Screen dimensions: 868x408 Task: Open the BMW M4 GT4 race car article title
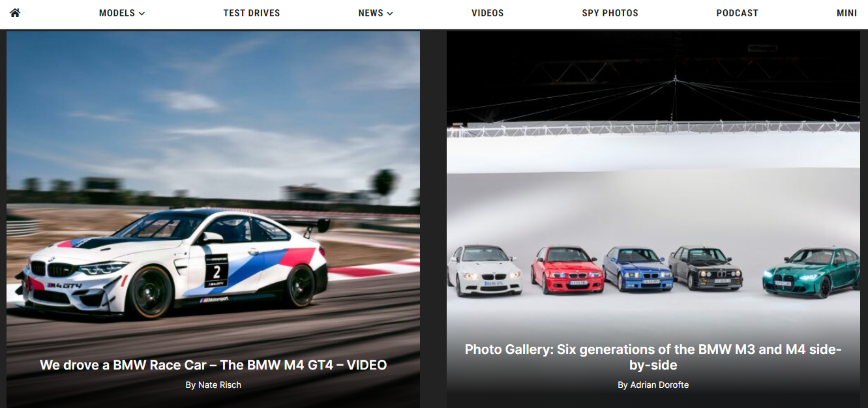coord(213,365)
